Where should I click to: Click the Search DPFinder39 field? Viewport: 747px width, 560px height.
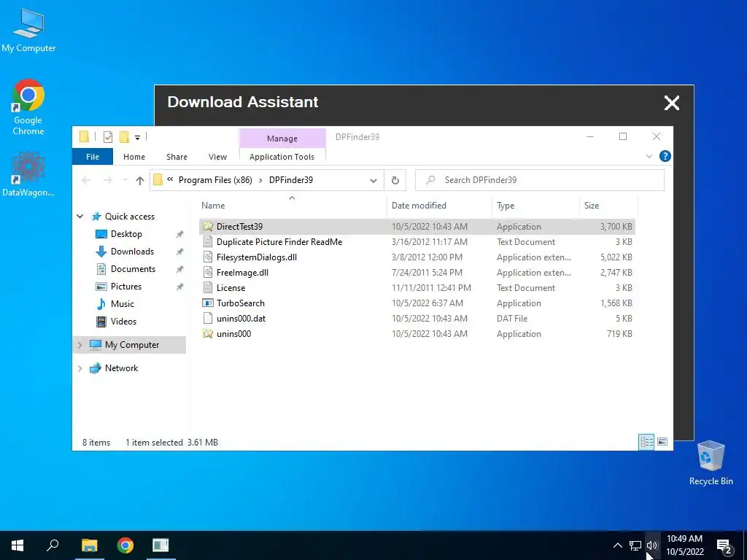[x=540, y=180]
